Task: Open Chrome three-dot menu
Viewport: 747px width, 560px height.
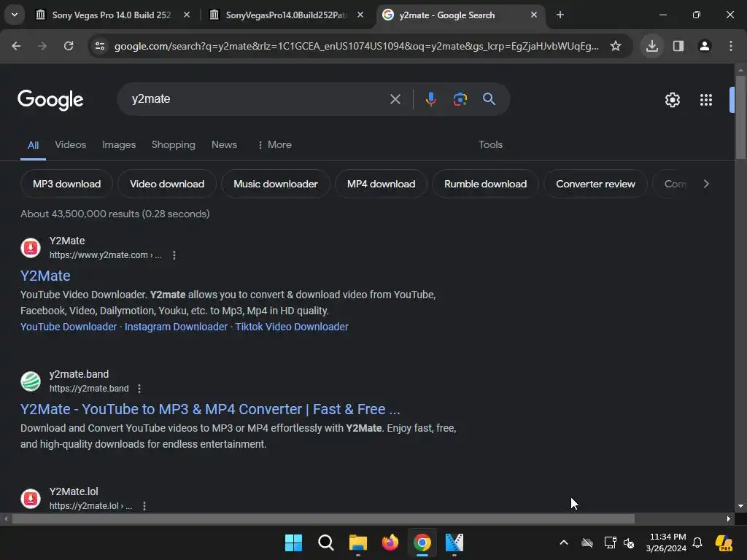Action: coord(731,46)
